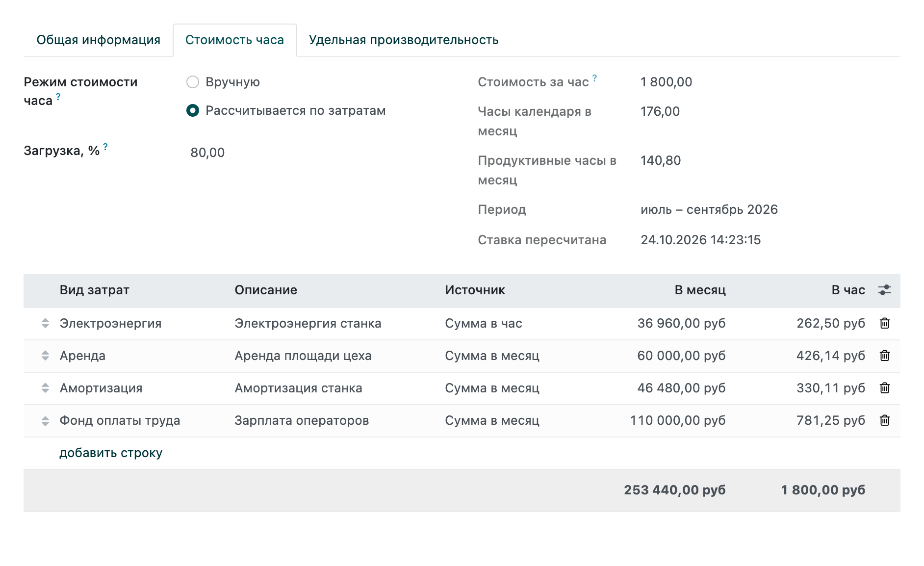Click the timestamp 24.10.2026 14:23:15
924x566 pixels.
coord(700,240)
